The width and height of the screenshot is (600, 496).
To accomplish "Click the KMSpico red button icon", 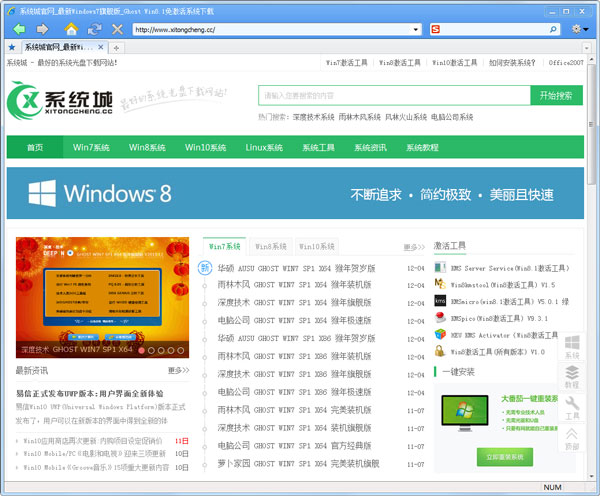I will point(440,317).
